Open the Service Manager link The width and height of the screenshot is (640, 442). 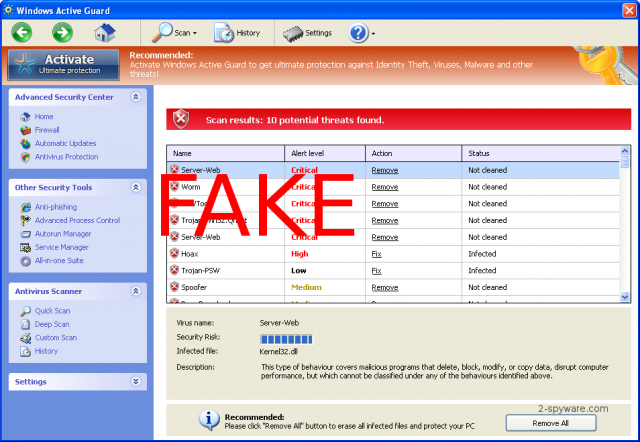click(62, 247)
